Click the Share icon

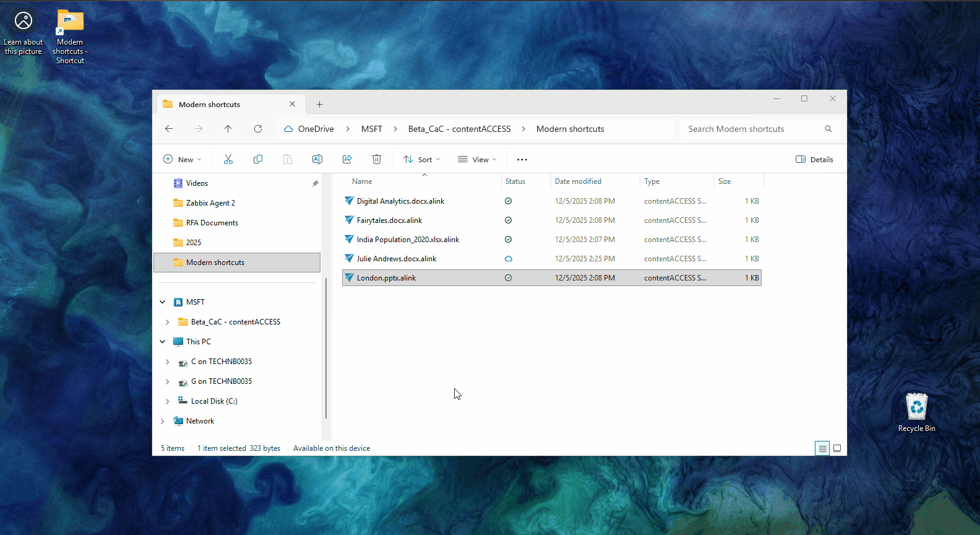[347, 159]
